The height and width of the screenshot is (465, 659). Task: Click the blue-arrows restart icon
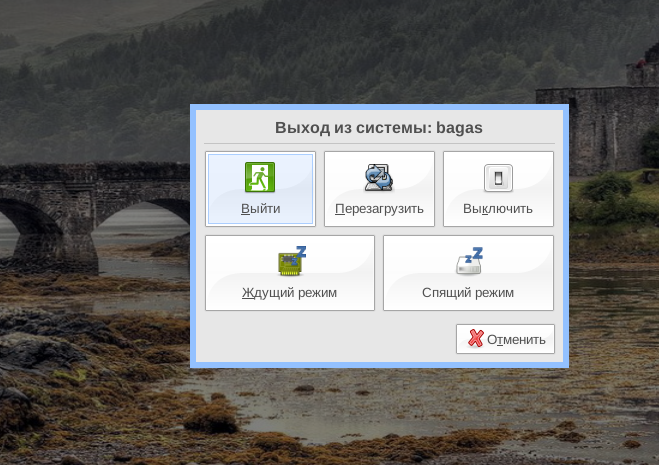pyautogui.click(x=379, y=177)
